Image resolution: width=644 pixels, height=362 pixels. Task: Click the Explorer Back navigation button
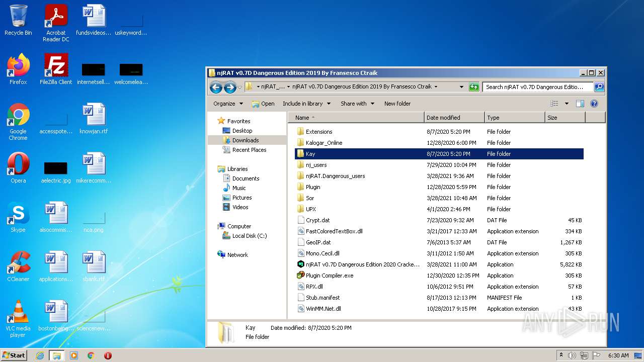[x=216, y=87]
